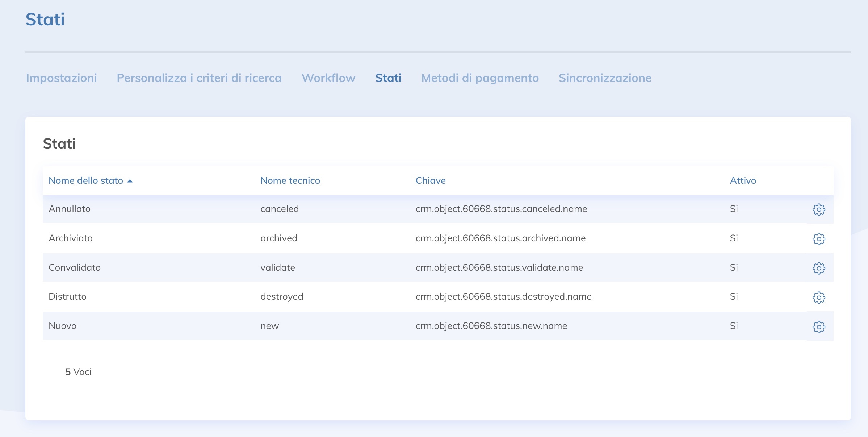Select the Stati tab

(x=388, y=78)
